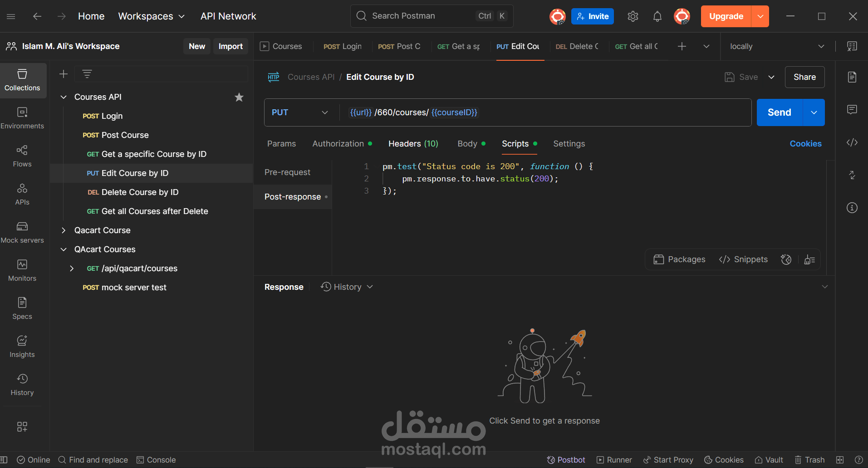Viewport: 868px width, 468px height.
Task: Open Postbot in the status bar
Action: point(566,460)
